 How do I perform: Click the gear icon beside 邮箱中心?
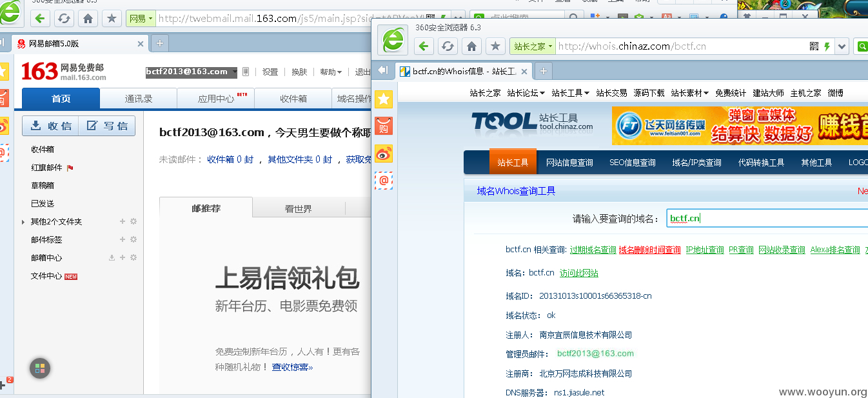coord(133,257)
